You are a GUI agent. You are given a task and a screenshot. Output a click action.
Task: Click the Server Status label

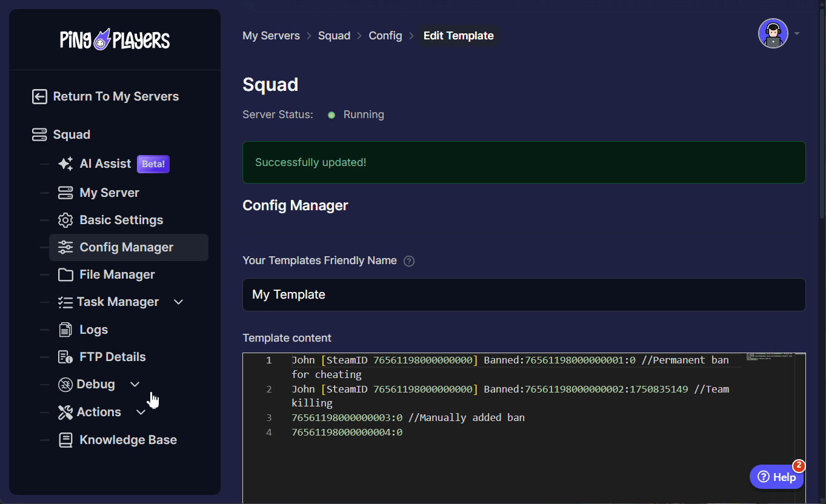pyautogui.click(x=278, y=114)
